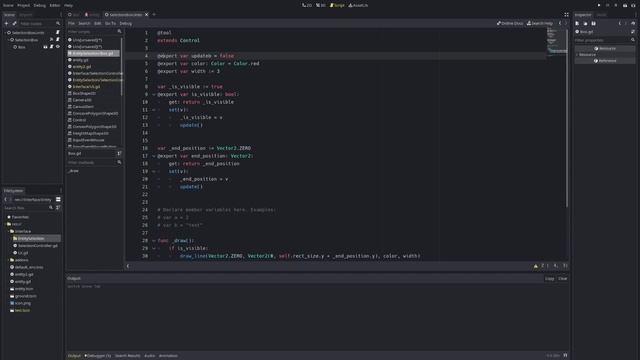
Task: Go back in FileSystem path history
Action: (5, 200)
